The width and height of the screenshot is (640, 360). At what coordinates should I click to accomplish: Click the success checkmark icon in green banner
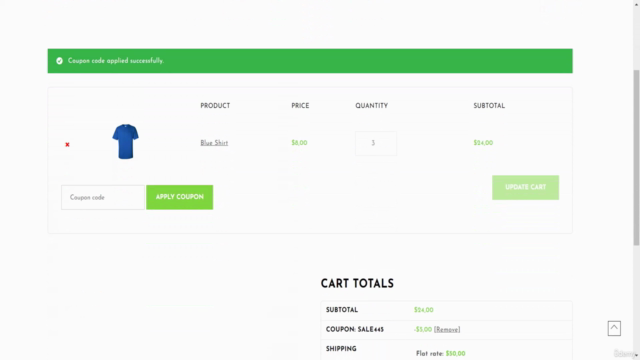tap(60, 61)
